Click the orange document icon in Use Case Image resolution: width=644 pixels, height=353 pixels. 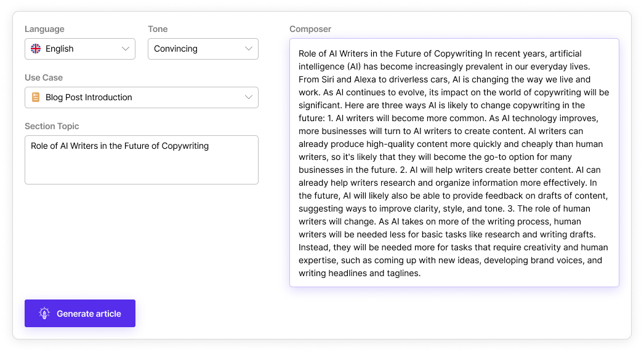pos(36,97)
